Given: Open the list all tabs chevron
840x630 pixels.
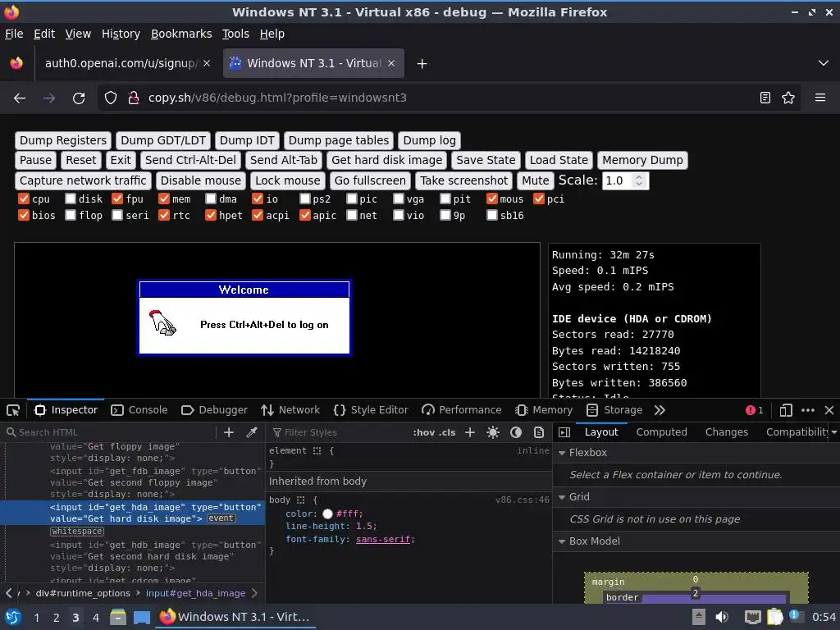Looking at the screenshot, I should 824,63.
